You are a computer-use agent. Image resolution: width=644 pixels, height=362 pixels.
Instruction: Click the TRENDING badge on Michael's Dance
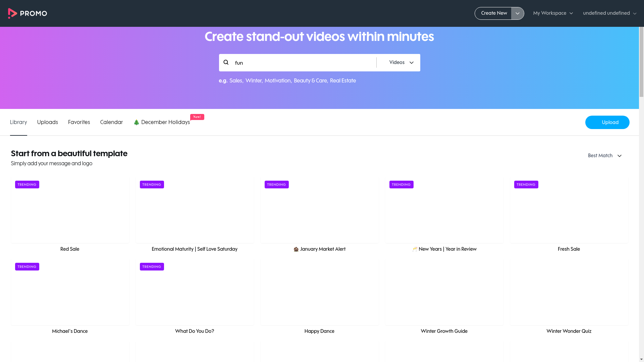click(x=27, y=267)
